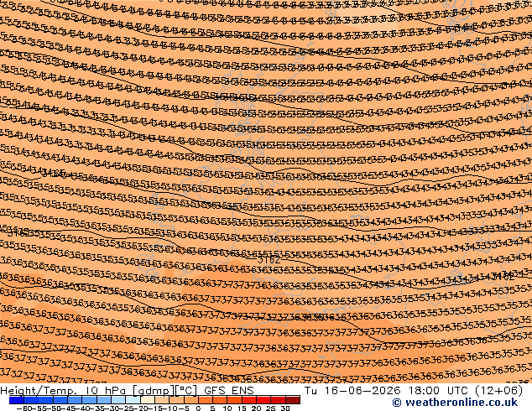Pick the cream swatch between -20 and -15
Image resolution: width=532 pixels, height=411 pixels.
(x=147, y=400)
